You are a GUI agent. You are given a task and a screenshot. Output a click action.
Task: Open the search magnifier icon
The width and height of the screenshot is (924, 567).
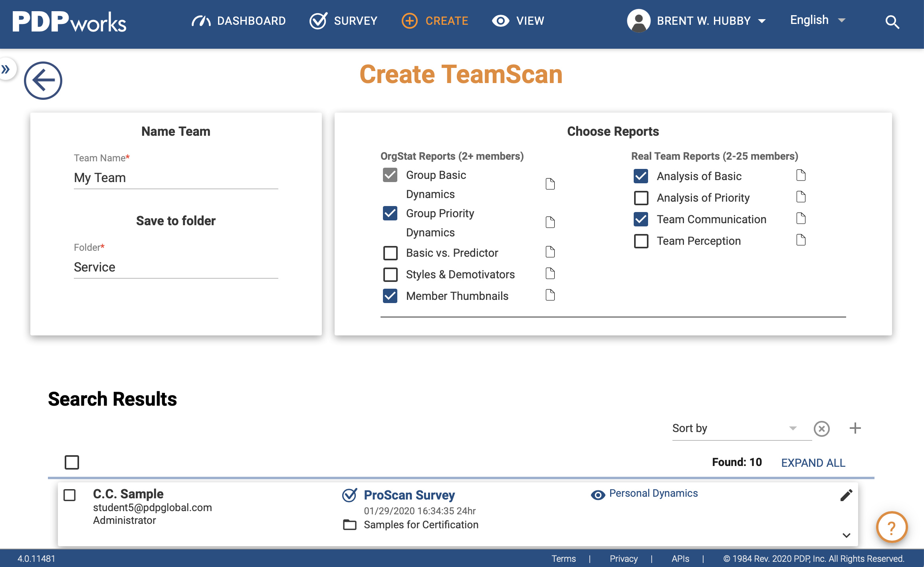click(x=892, y=22)
